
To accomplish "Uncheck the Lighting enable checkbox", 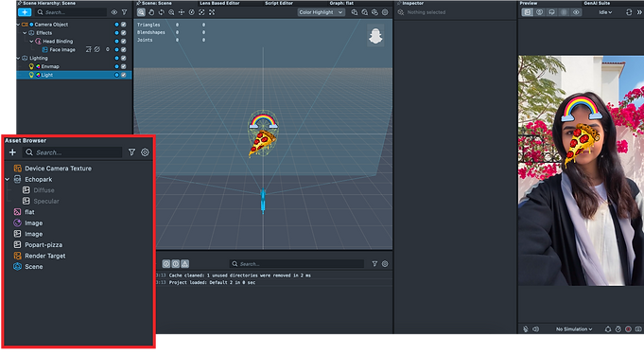I will click(123, 58).
